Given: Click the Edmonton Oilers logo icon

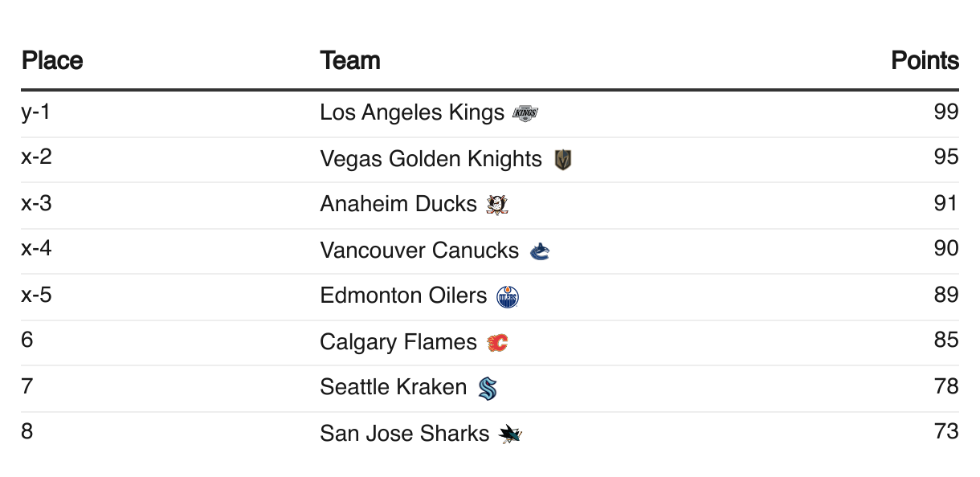Looking at the screenshot, I should 508,297.
